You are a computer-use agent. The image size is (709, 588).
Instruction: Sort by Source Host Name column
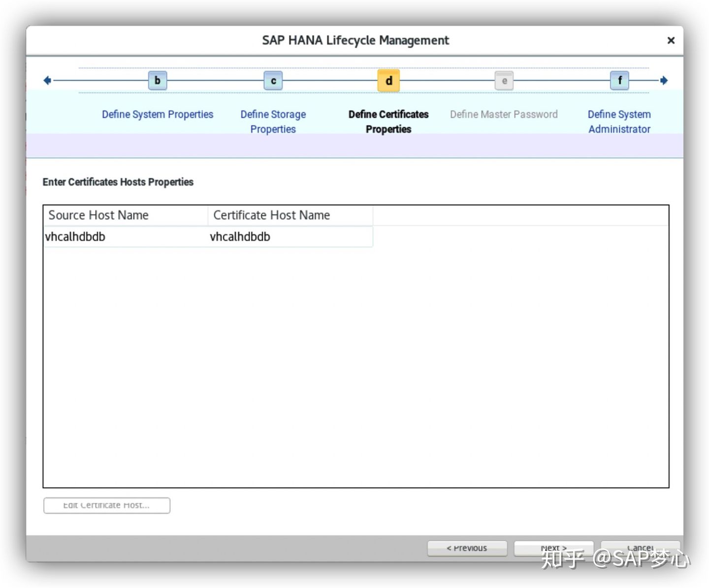click(x=126, y=215)
